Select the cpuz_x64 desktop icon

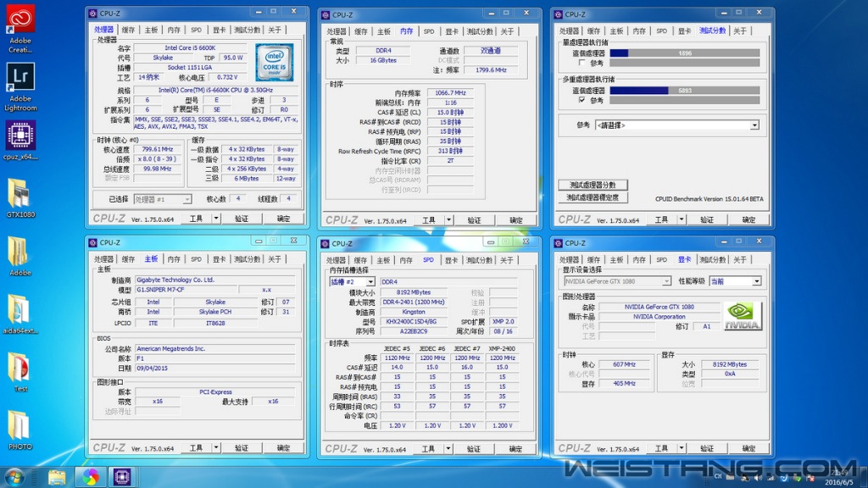point(20,141)
